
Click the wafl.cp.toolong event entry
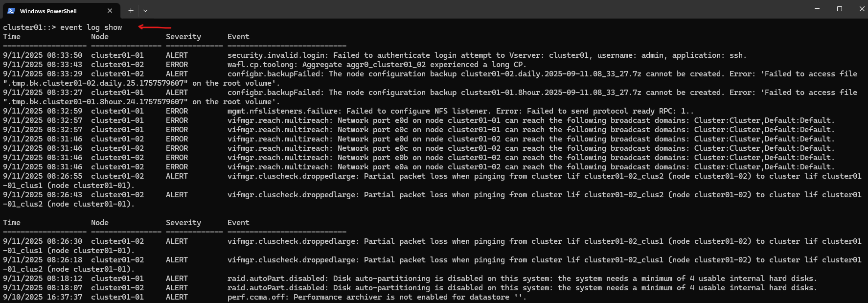pos(377,65)
